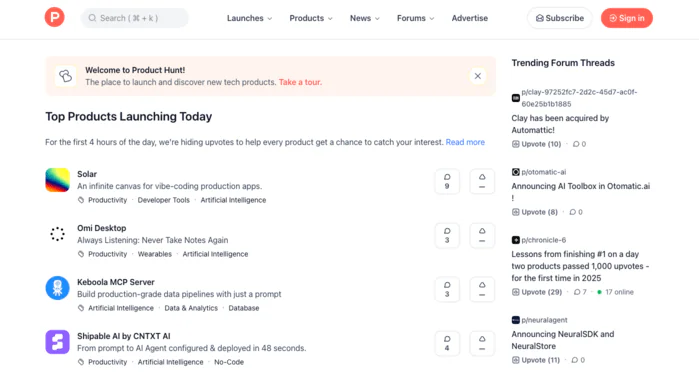
Task: Upvote Omi Desktop
Action: tap(482, 235)
